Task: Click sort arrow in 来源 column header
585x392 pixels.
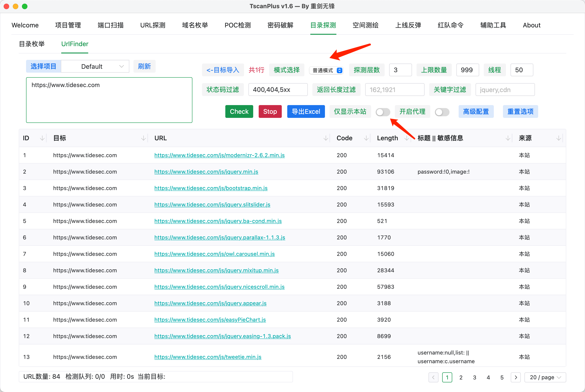Action: pyautogui.click(x=558, y=138)
